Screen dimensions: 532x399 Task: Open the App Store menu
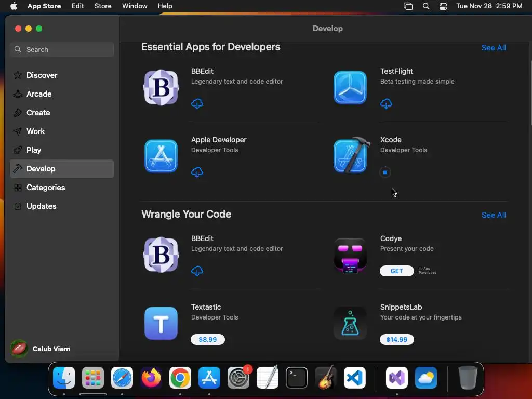coord(44,6)
